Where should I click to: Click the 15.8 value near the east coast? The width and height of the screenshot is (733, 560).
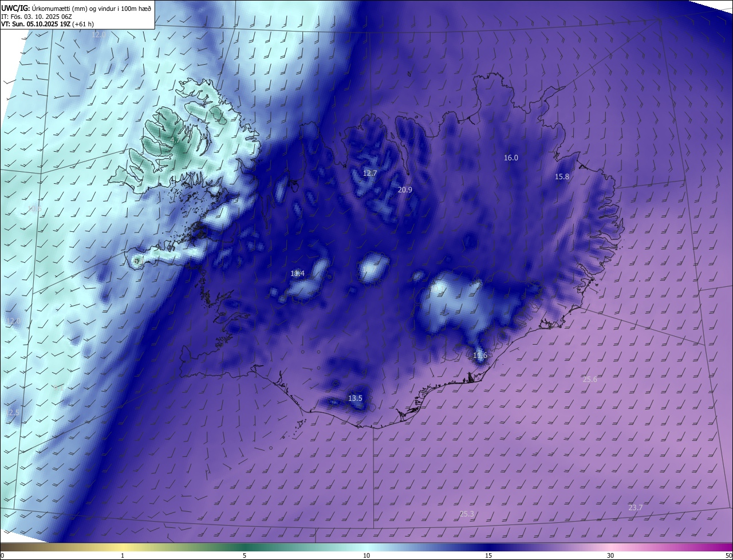[x=562, y=177]
